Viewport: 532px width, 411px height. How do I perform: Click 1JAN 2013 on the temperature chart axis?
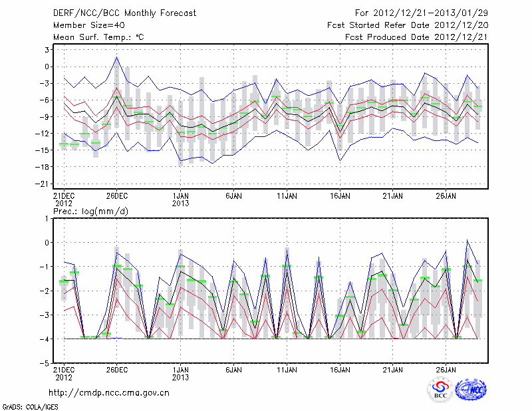[180, 200]
